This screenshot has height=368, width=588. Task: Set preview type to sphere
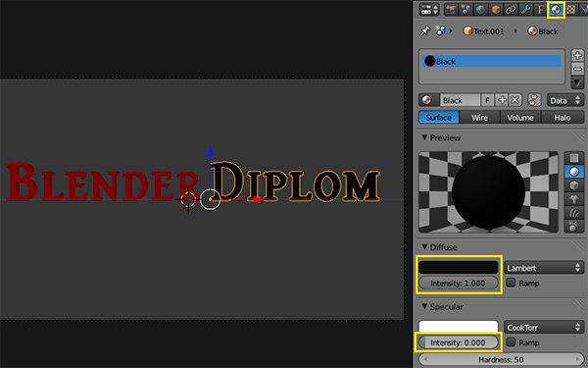(574, 172)
